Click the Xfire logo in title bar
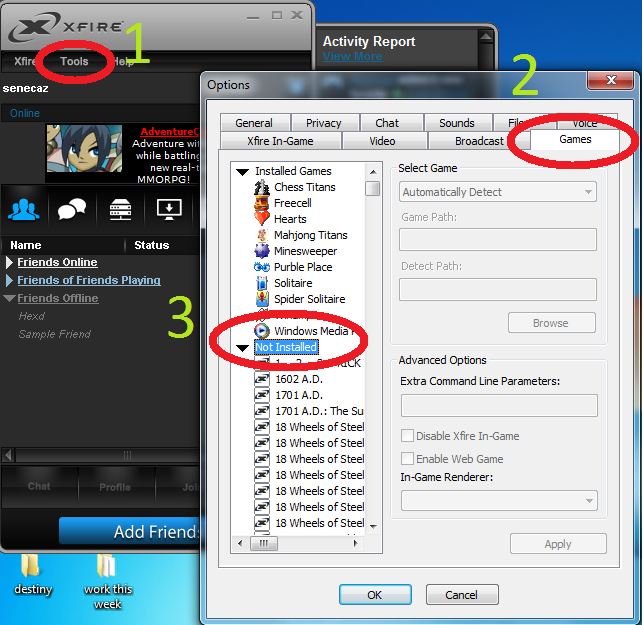This screenshot has width=643, height=625. click(x=66, y=27)
